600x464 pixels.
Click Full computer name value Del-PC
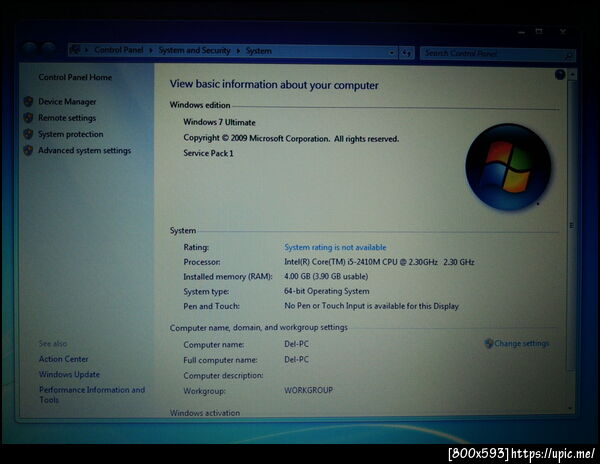tap(296, 360)
